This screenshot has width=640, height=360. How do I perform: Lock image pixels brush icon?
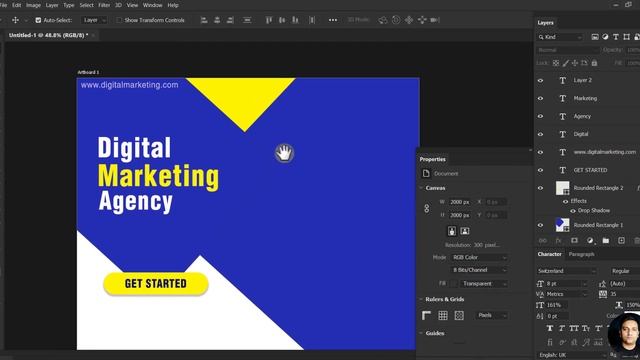pyautogui.click(x=565, y=63)
